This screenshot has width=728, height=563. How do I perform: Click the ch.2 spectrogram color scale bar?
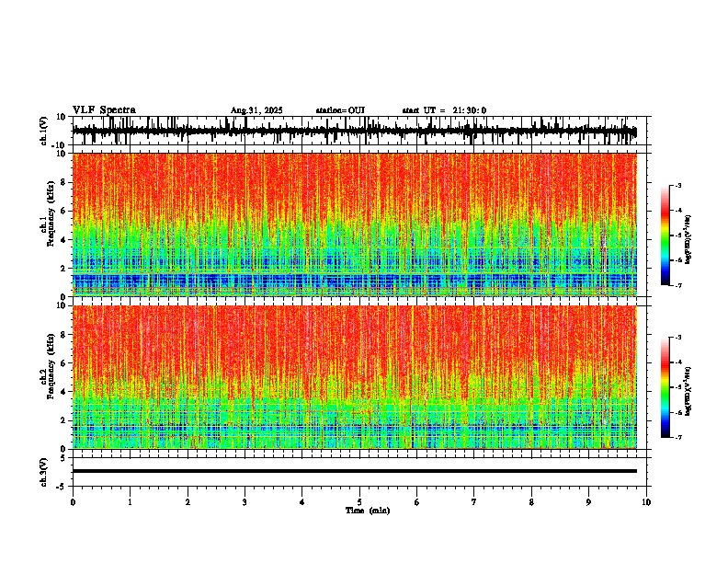[665, 387]
